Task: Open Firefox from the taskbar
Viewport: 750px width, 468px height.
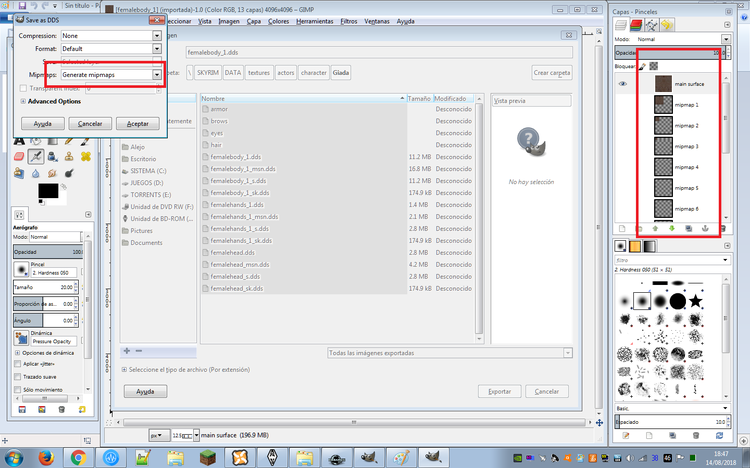Action: pyautogui.click(x=46, y=458)
